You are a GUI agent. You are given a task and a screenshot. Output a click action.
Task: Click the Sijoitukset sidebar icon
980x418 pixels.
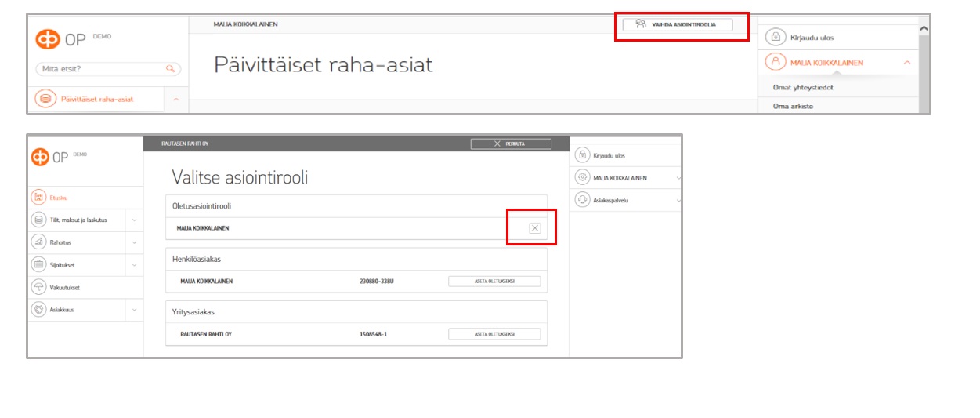(38, 265)
